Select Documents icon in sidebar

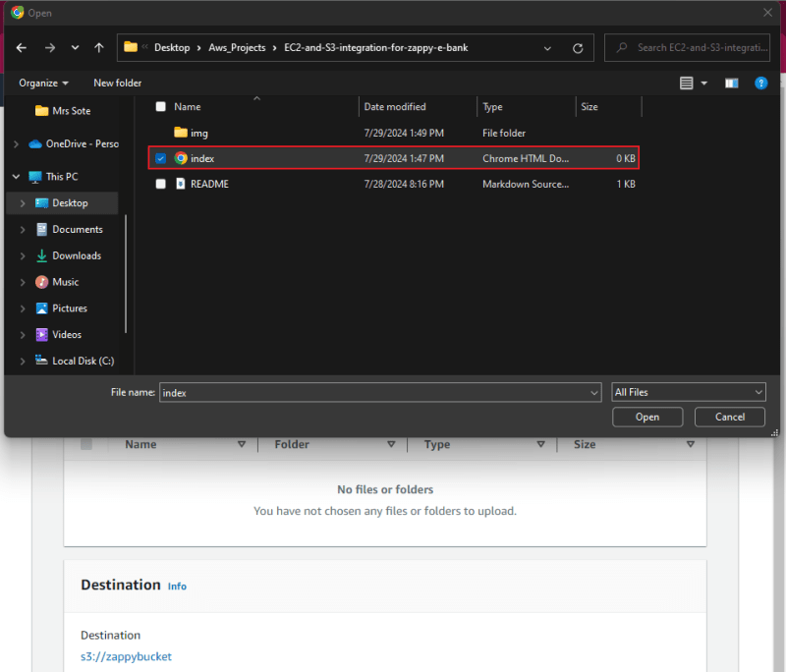(x=41, y=230)
